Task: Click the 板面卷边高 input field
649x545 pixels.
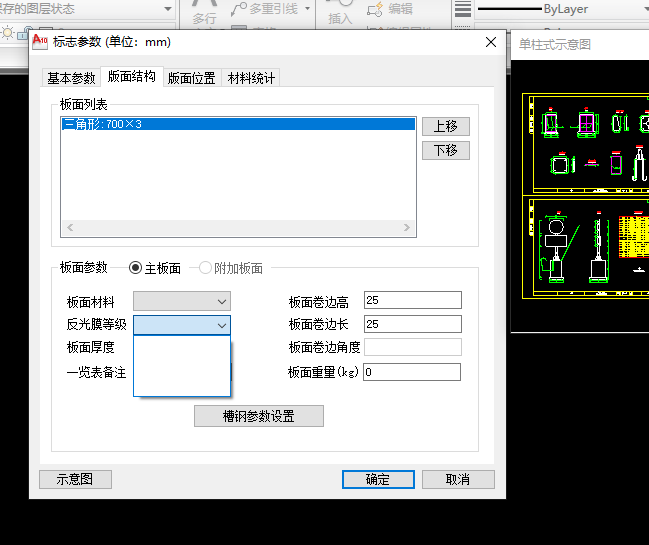Action: pyautogui.click(x=412, y=301)
